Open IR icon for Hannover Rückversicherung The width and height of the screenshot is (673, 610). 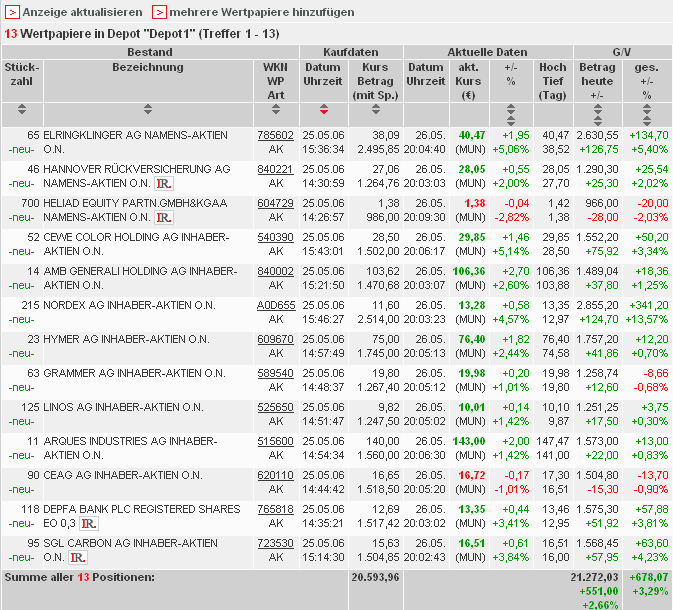pyautogui.click(x=165, y=183)
